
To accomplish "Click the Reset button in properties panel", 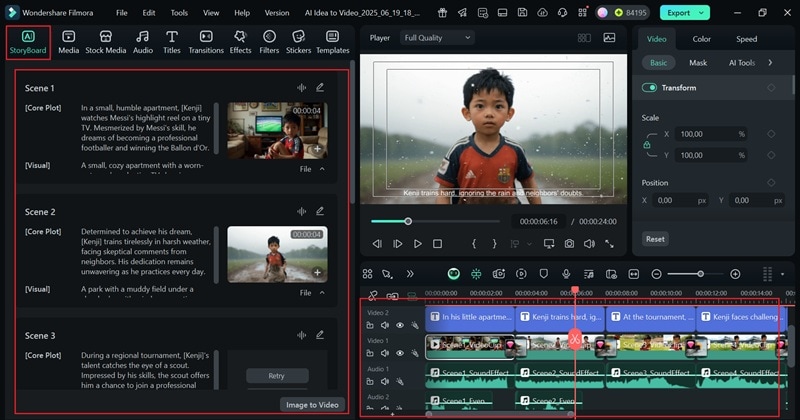I will pos(655,239).
